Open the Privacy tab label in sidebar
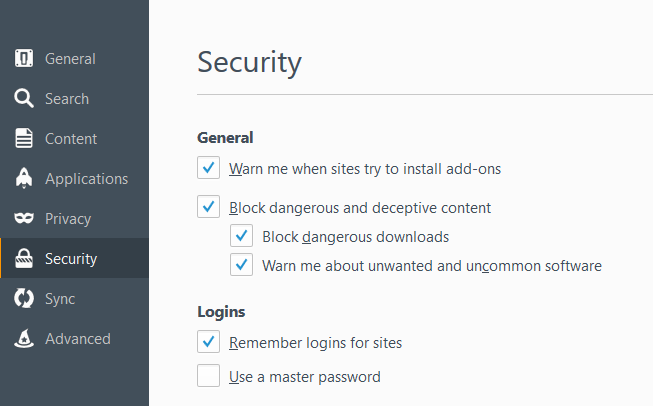Image resolution: width=653 pixels, height=406 pixels. coord(68,219)
